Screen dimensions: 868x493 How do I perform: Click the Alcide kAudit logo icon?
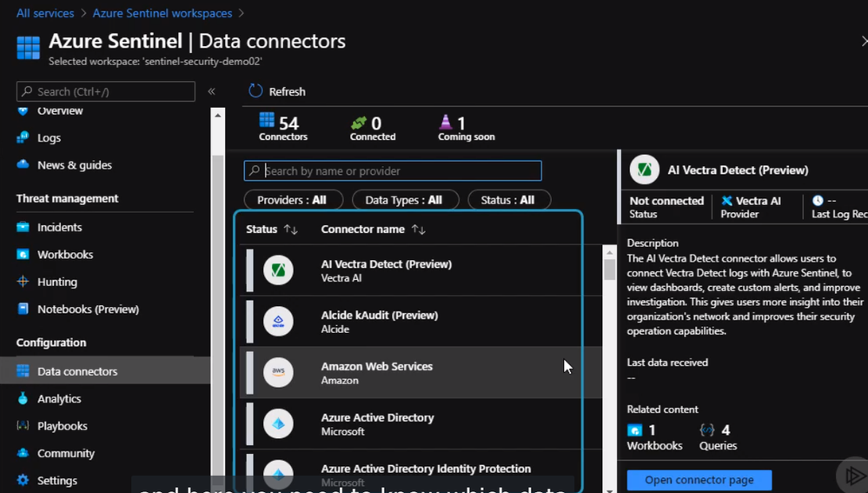(278, 322)
